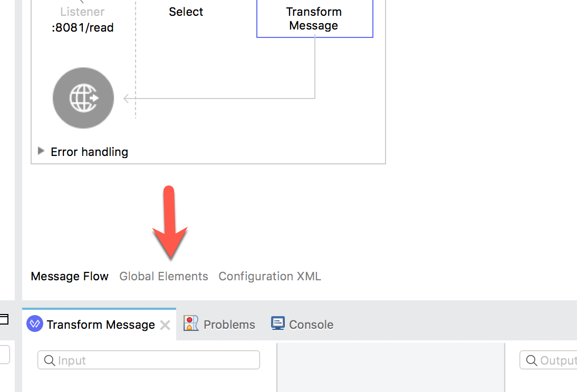Click the empty mapping pane between Input and Output

390,368
